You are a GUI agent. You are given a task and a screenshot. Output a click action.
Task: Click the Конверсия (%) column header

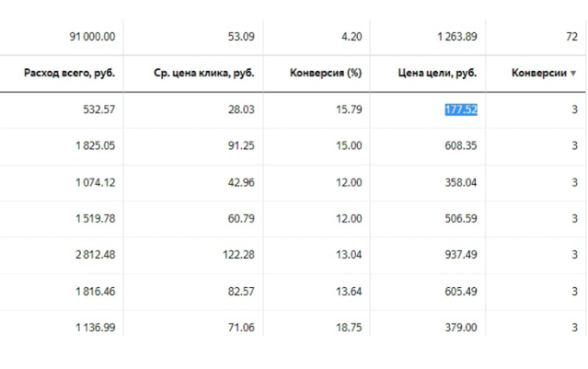(x=325, y=74)
